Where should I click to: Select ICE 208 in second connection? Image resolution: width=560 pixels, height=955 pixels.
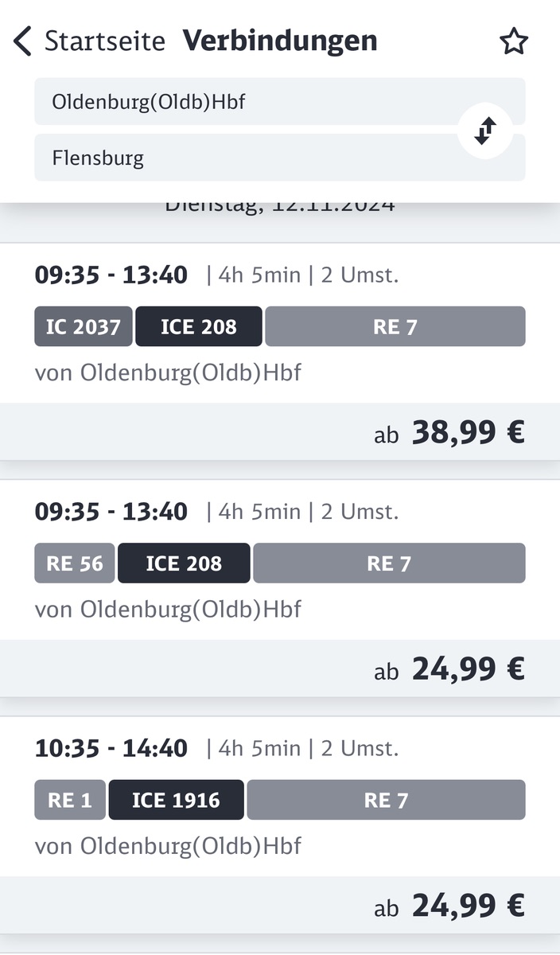(184, 563)
